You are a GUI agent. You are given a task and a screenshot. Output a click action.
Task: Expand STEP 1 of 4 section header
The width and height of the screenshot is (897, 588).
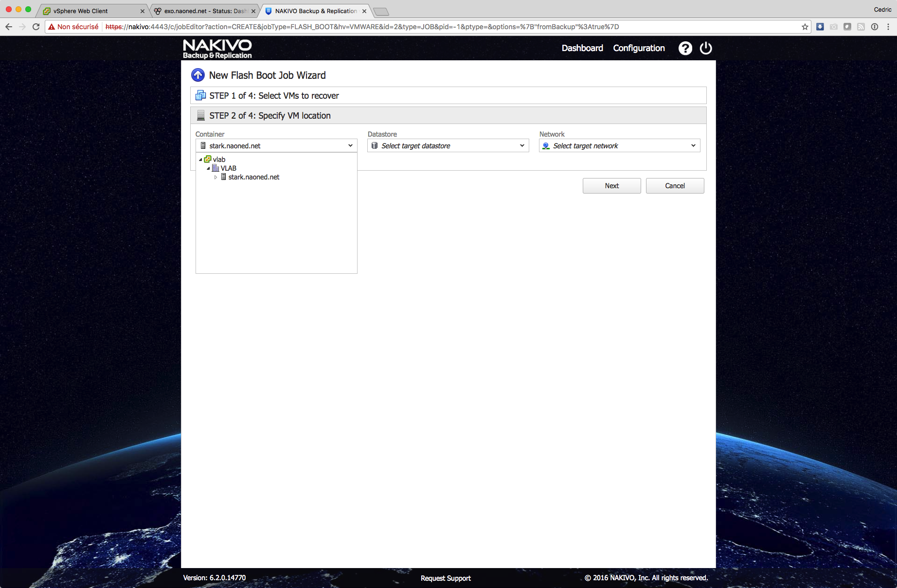pos(274,96)
